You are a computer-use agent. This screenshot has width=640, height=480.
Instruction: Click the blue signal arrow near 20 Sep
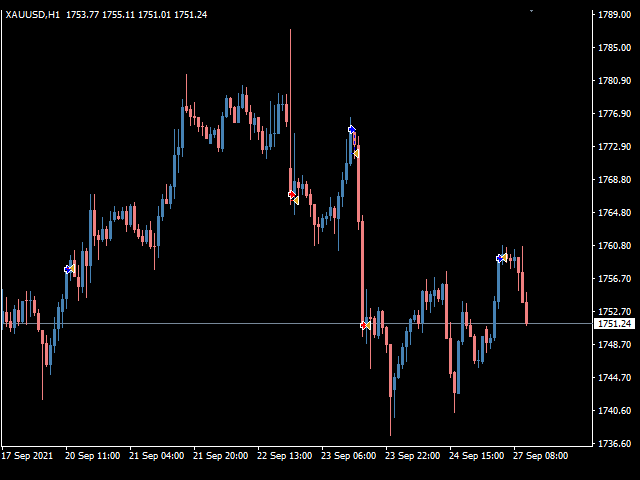coord(67,269)
